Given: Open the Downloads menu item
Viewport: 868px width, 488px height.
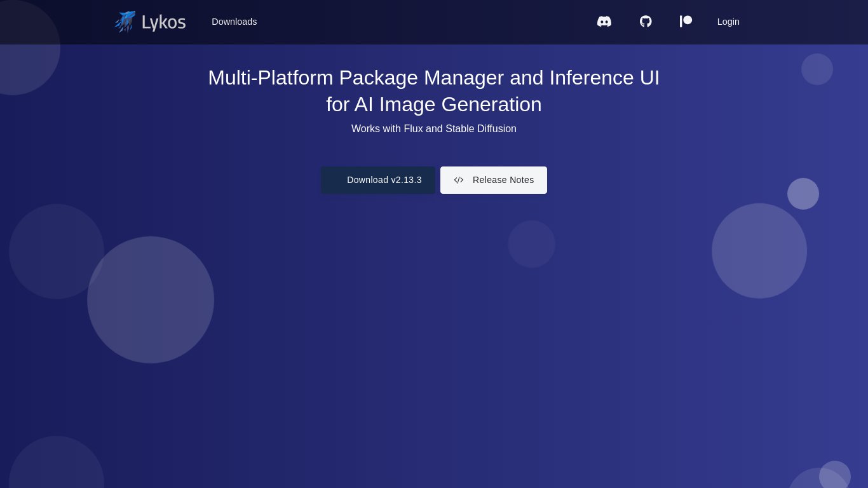Looking at the screenshot, I should [x=234, y=22].
